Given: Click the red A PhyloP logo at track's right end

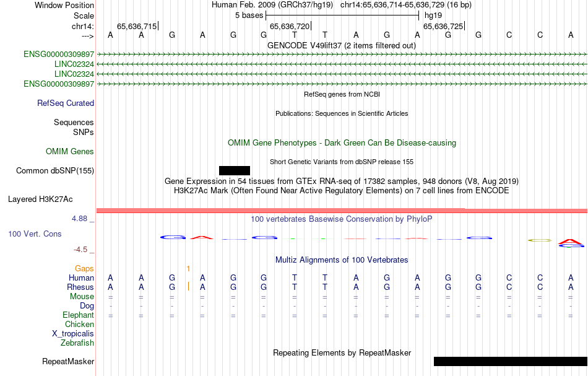Looking at the screenshot, I should [571, 242].
